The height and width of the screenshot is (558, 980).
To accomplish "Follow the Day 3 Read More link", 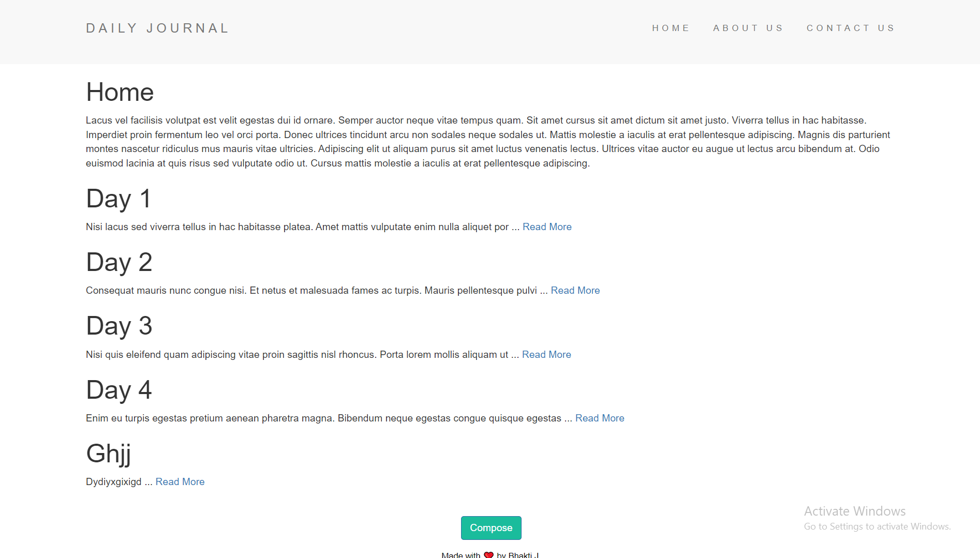I will tap(546, 354).
